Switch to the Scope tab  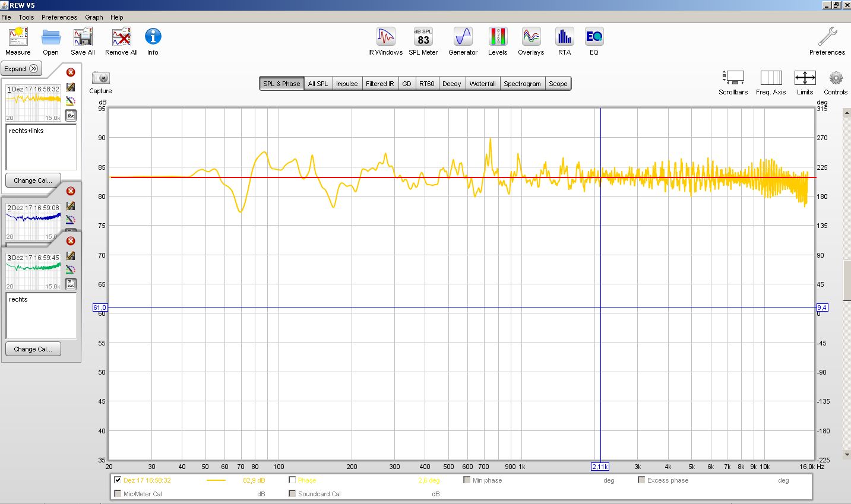pos(558,84)
